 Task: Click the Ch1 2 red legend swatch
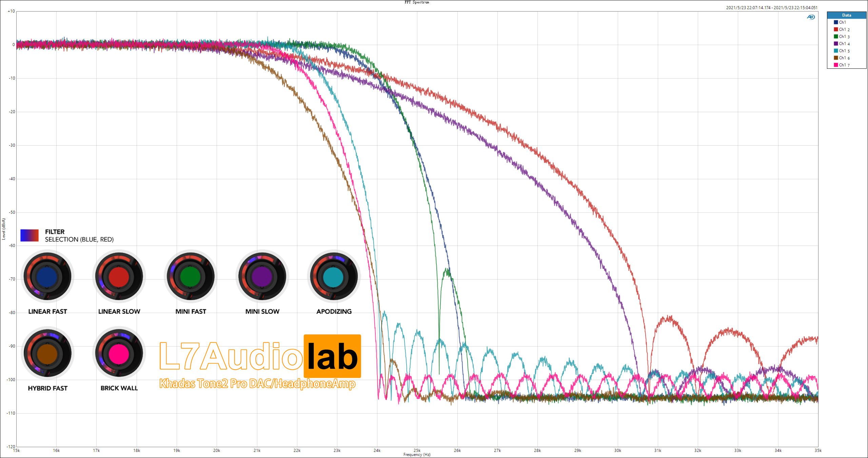coord(836,29)
